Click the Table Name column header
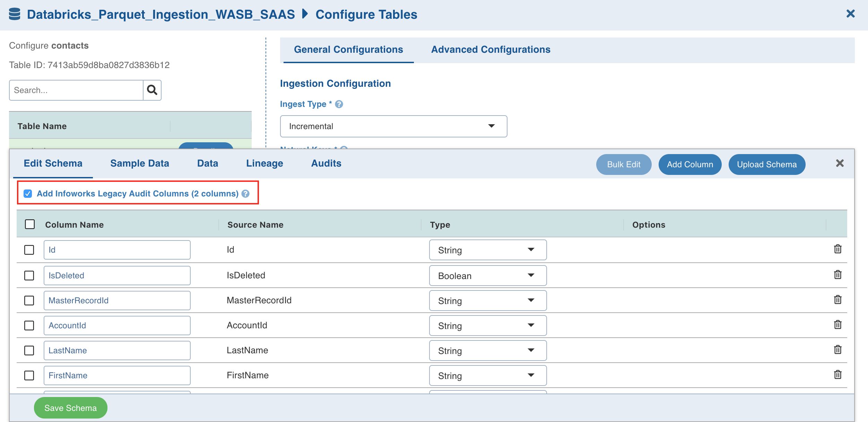The height and width of the screenshot is (422, 868). pos(42,126)
